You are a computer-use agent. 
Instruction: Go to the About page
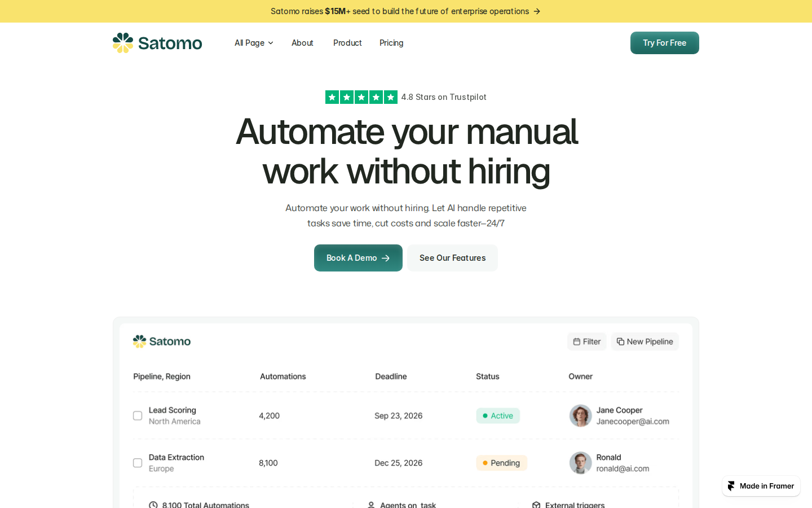tap(302, 43)
